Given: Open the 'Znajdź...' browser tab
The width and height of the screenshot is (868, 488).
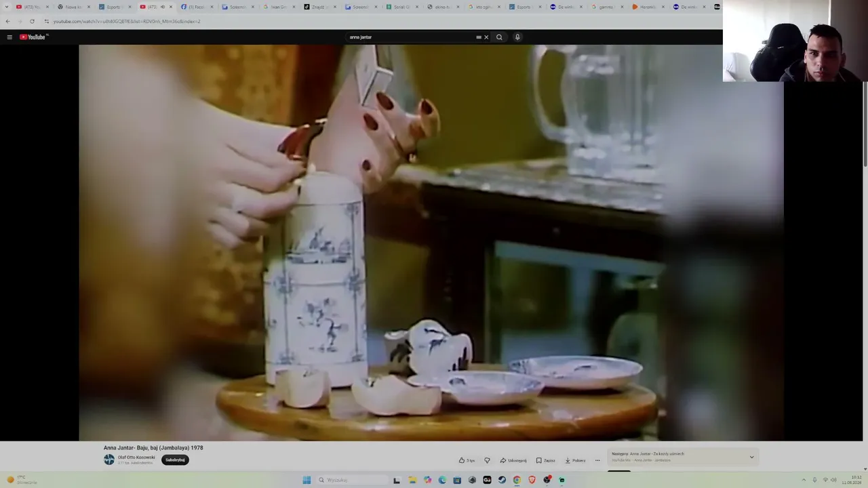Looking at the screenshot, I should click(320, 7).
